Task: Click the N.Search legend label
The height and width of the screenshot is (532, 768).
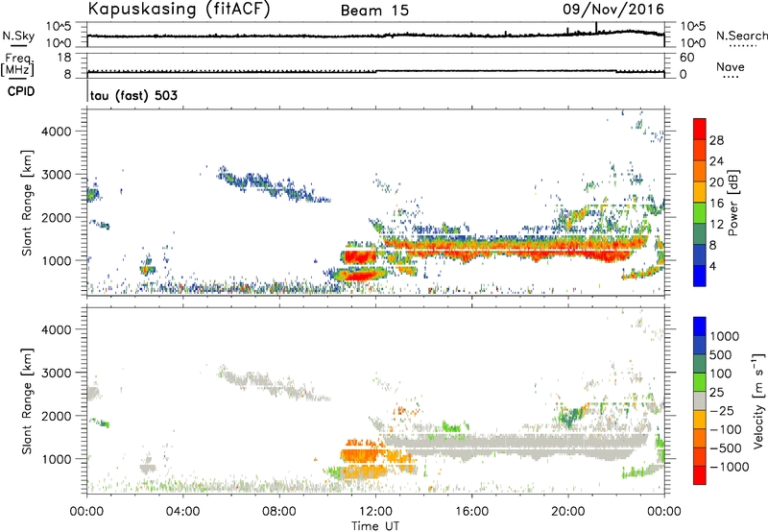Action: coord(741,36)
